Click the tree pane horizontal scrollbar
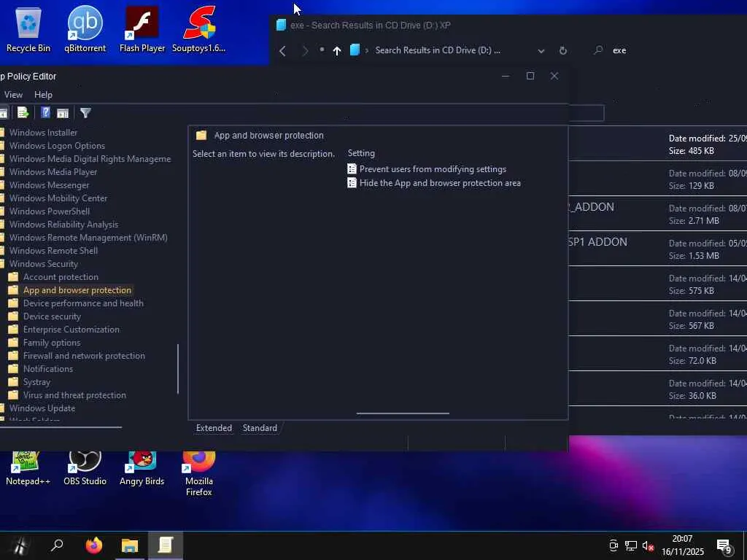 (61, 427)
